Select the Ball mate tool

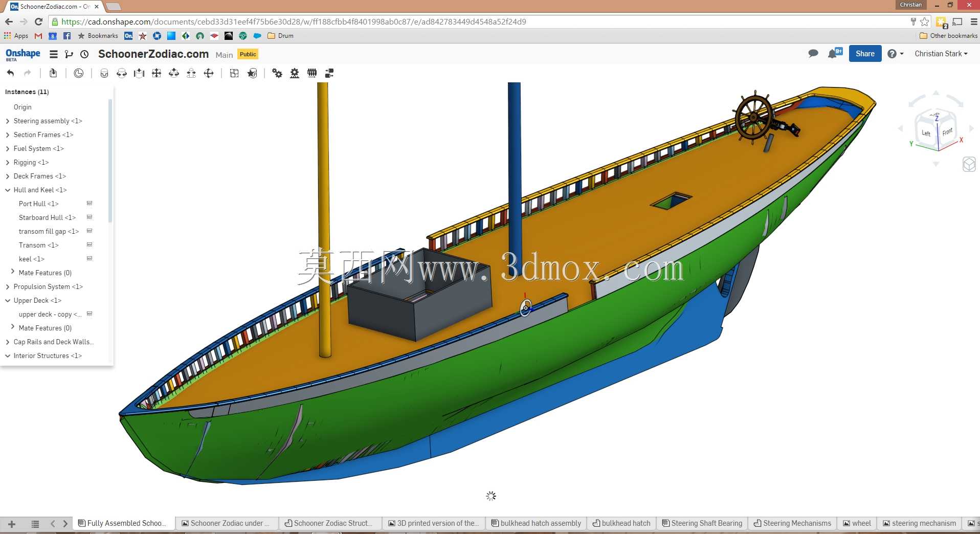point(209,73)
